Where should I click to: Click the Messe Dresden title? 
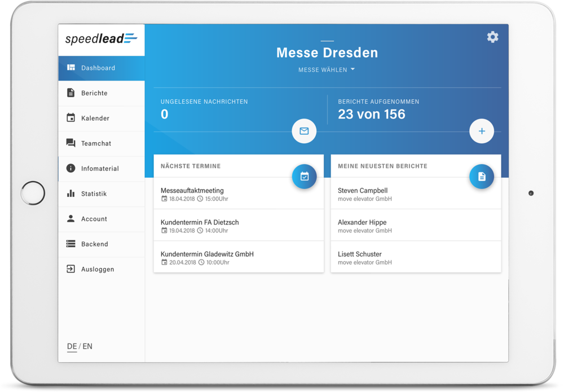pyautogui.click(x=327, y=52)
